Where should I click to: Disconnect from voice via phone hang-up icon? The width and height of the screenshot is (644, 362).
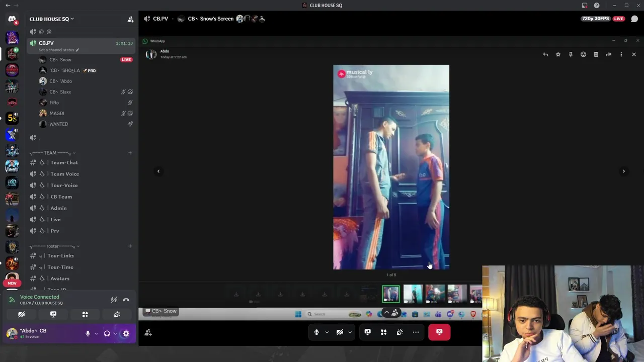point(126,300)
